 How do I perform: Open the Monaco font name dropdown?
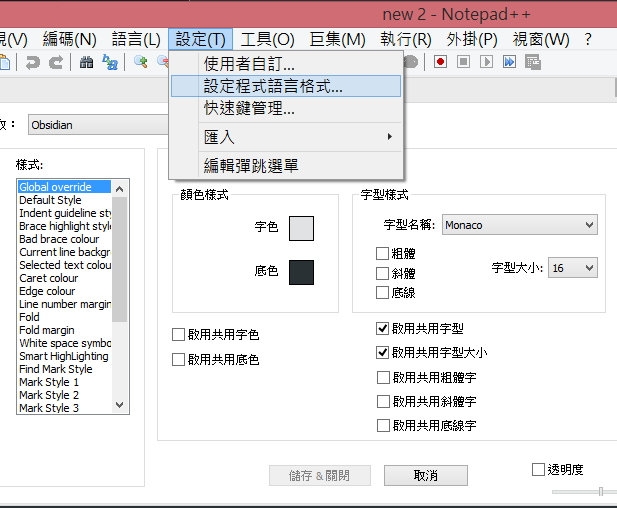tap(519, 225)
